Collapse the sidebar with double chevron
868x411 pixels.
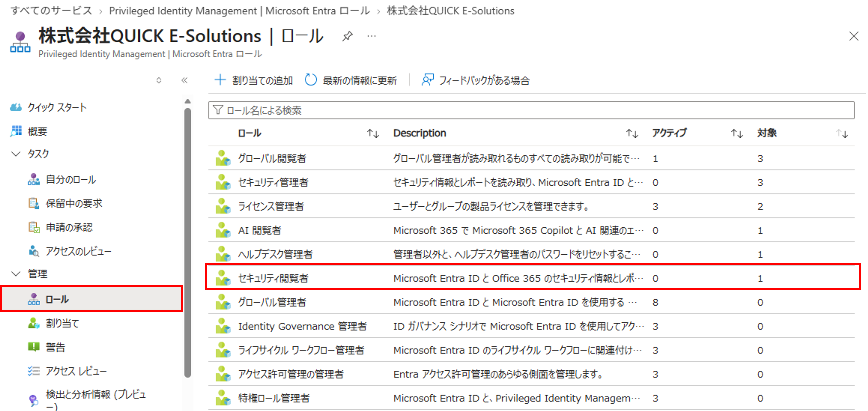coord(184,80)
